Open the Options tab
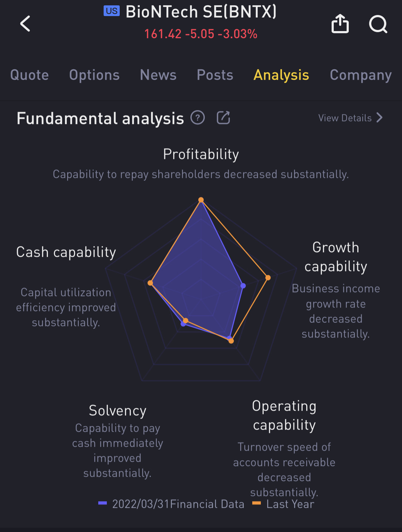 (94, 75)
